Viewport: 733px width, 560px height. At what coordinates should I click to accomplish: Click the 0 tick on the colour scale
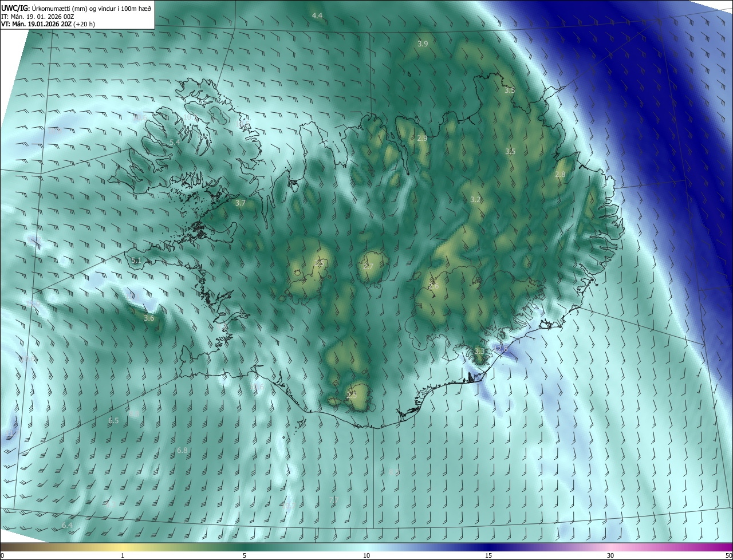(2, 555)
